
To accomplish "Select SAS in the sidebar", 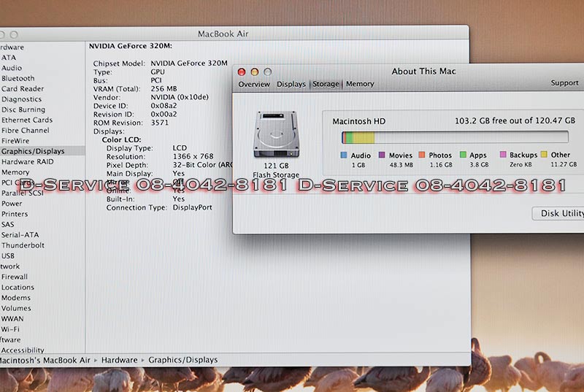I will (x=7, y=225).
